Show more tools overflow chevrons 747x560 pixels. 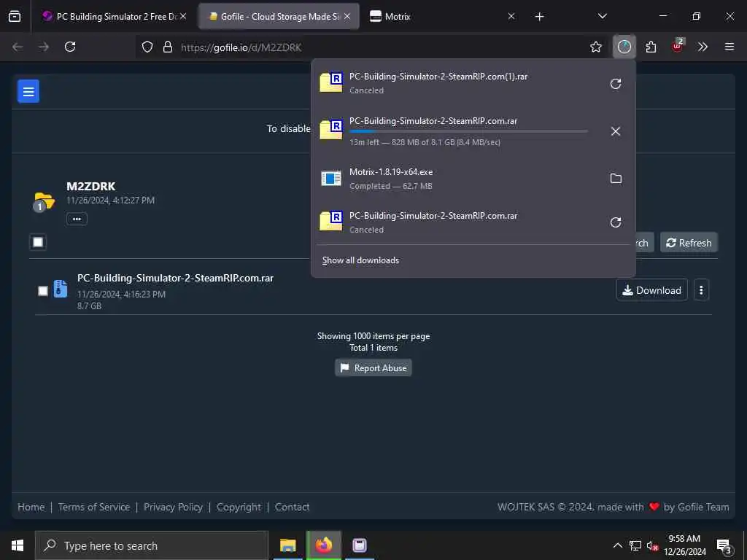[703, 47]
